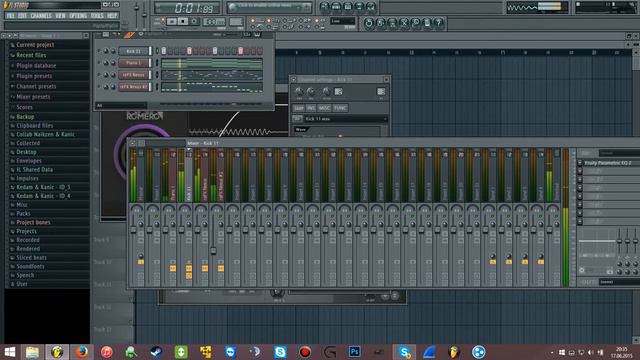Toggle mute light of Piano 1 channel
640x360 pixels.
(98, 63)
